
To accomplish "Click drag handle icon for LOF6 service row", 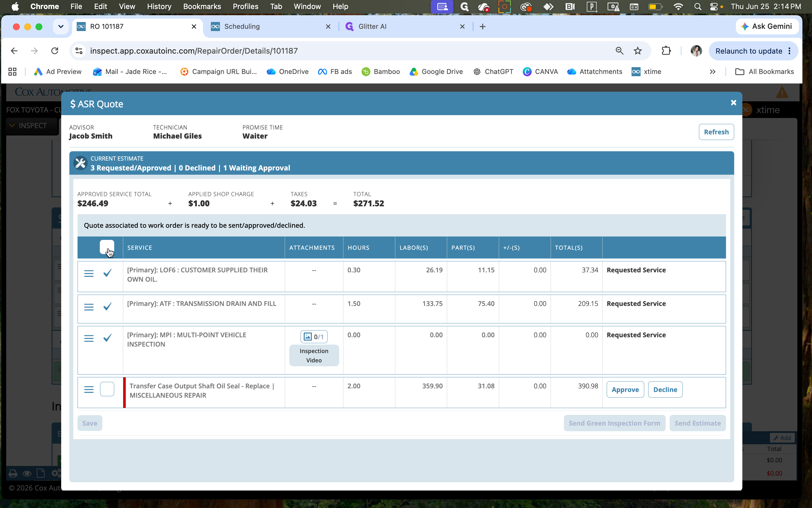I will pos(89,273).
